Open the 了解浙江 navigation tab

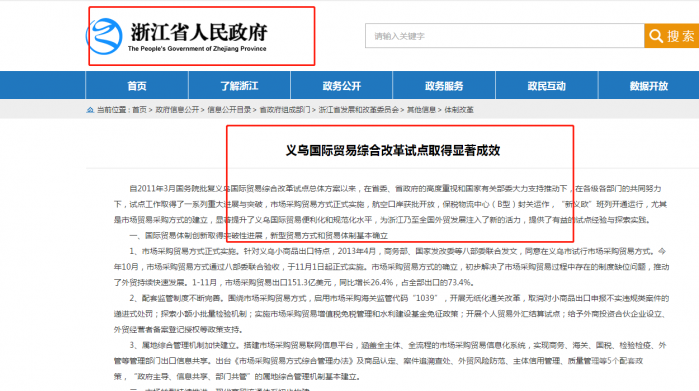tap(239, 86)
